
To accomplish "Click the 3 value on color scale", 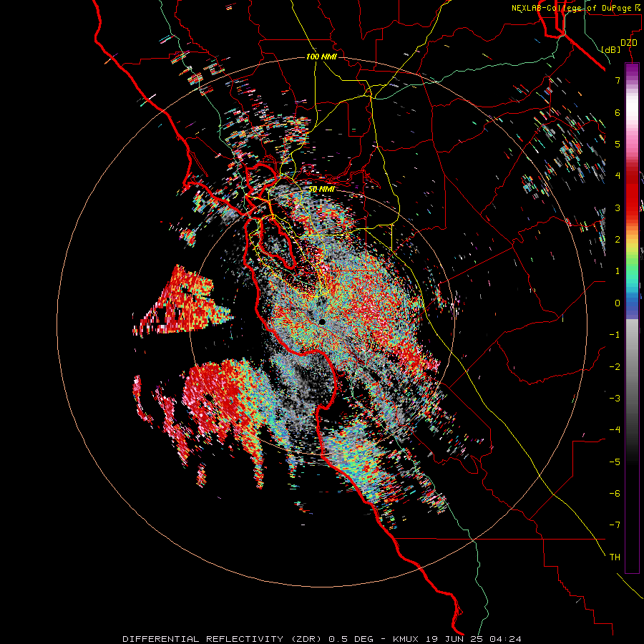I will (x=618, y=208).
